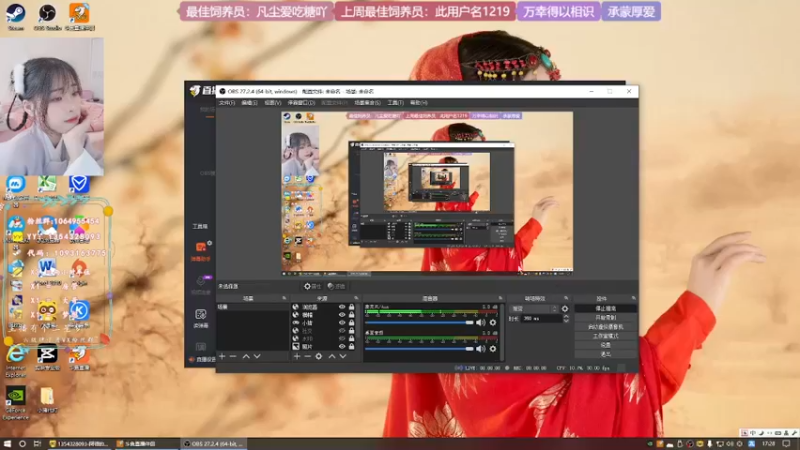
Task: Move scene down with arrow icon
Action: (257, 356)
